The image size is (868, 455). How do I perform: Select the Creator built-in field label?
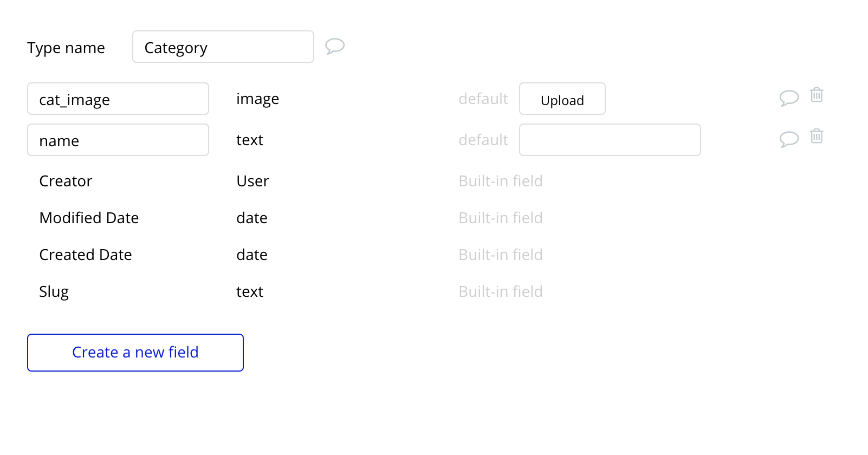[x=66, y=181]
